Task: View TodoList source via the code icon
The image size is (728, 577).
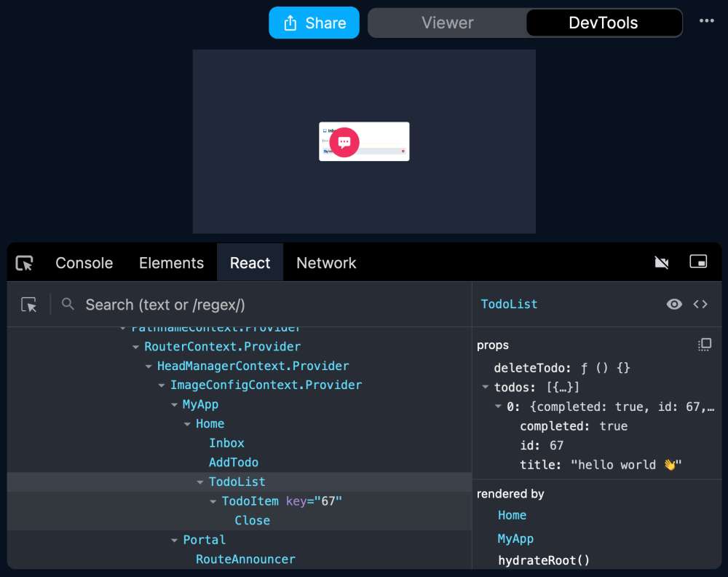Action: [700, 305]
